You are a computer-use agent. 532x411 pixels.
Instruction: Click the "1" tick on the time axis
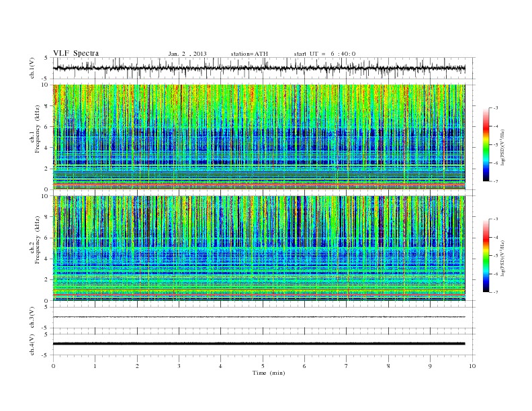[95, 366]
